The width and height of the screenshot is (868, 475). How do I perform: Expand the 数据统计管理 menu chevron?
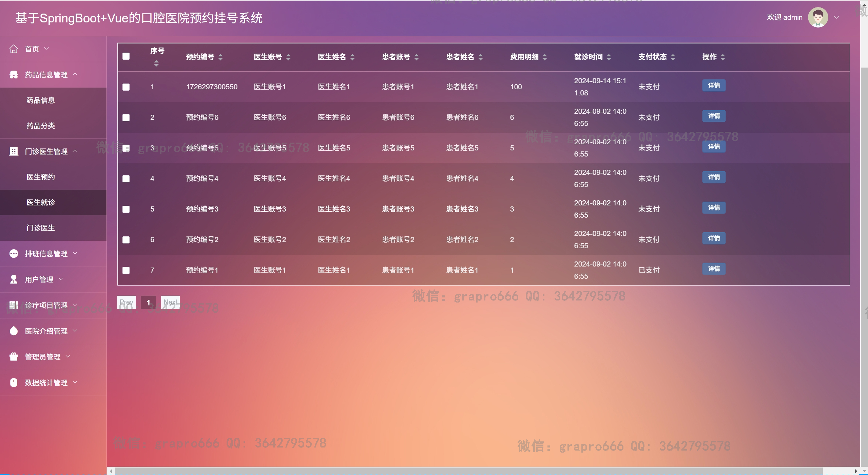[x=75, y=382]
